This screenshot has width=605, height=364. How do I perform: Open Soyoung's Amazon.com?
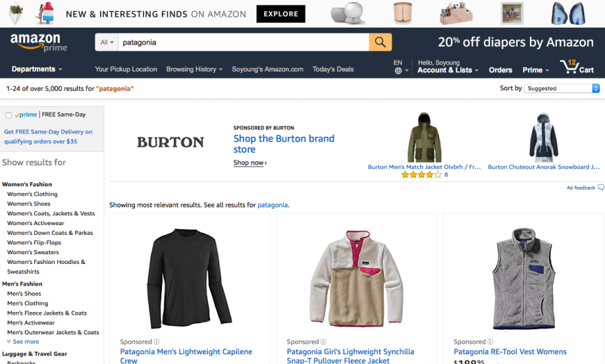coord(268,69)
